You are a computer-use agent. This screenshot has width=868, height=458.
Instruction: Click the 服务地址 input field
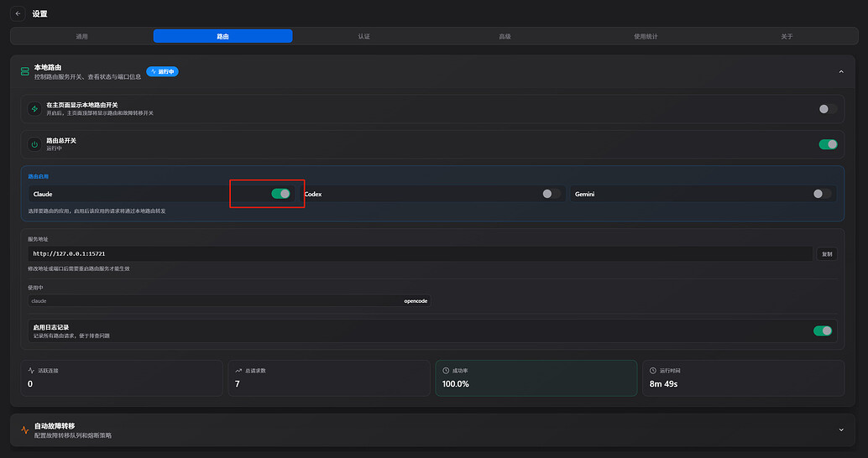[x=421, y=254]
